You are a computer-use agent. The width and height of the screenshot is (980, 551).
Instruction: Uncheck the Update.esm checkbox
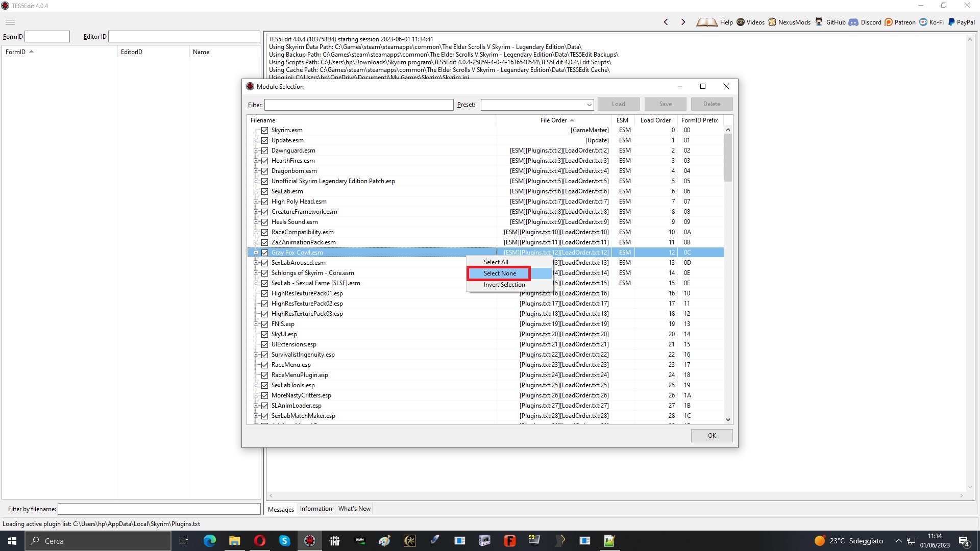click(264, 140)
